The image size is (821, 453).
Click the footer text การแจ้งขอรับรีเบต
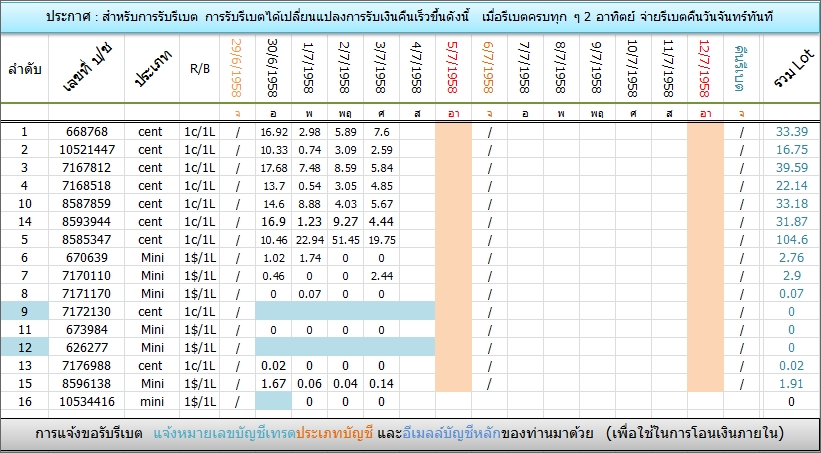pos(88,434)
